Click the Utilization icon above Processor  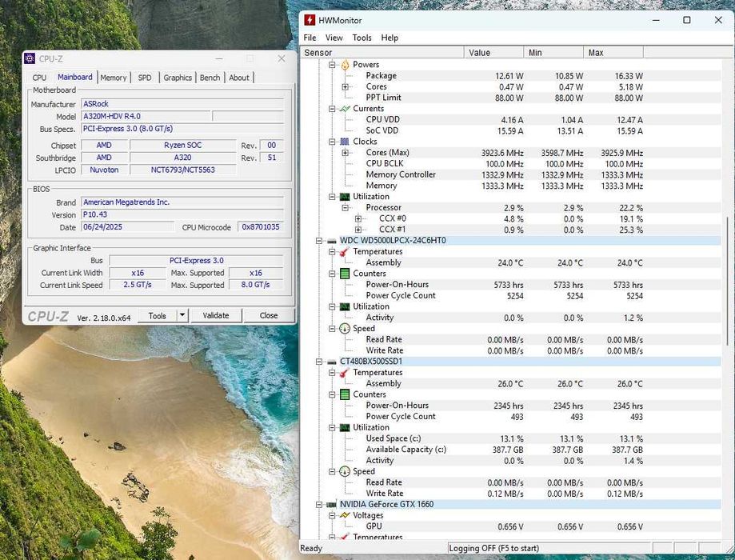pos(345,197)
